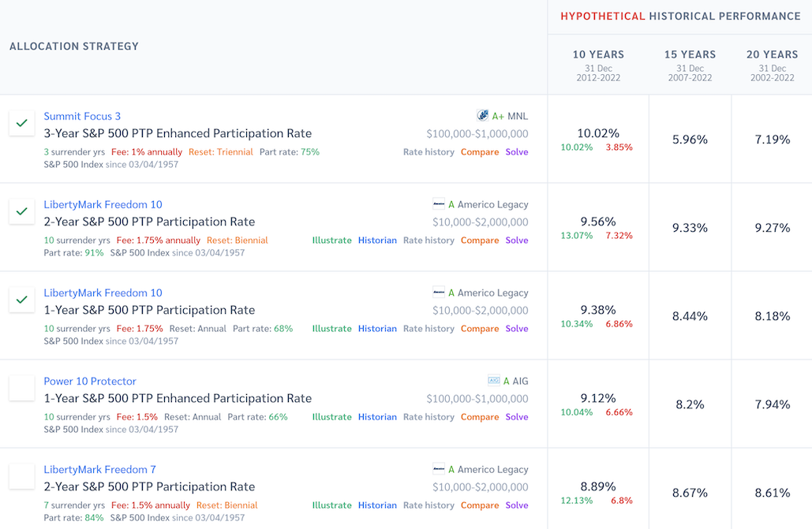The image size is (812, 529).
Task: Click Americo logo in LibertyMark Freedom 7 row
Action: [x=439, y=469]
